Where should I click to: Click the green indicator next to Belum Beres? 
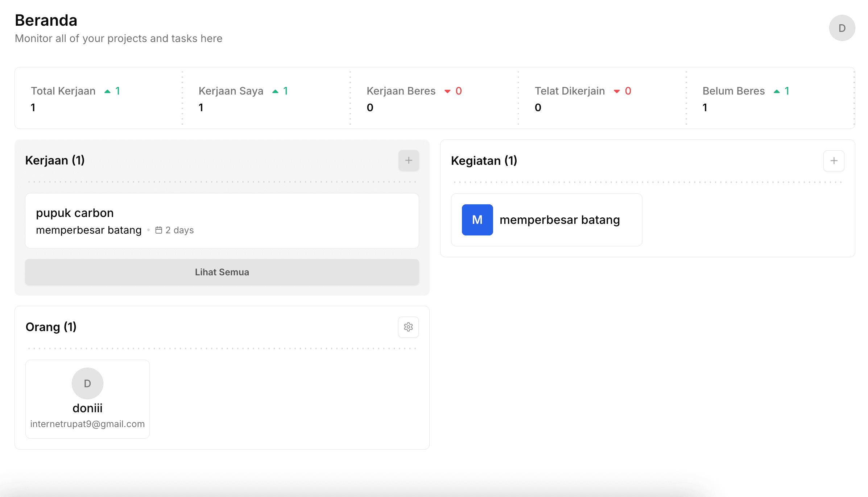point(776,91)
